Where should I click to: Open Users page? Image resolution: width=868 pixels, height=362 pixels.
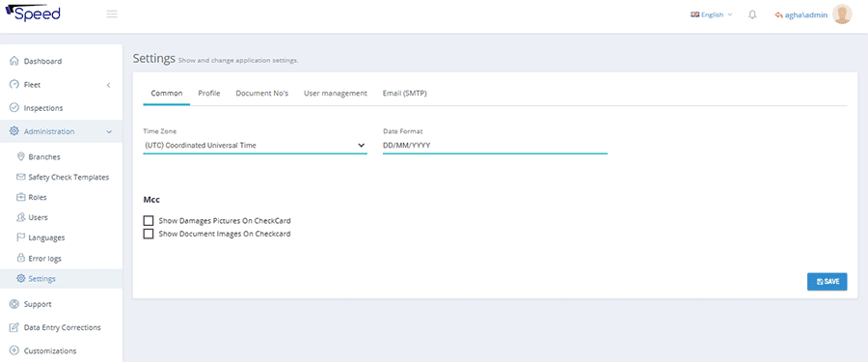coord(39,217)
